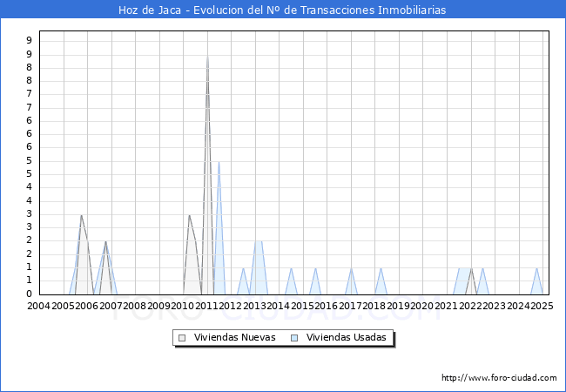Viewport: 566px width, 392px height.
Task: Click the 2023 x-axis label
Action: (x=494, y=306)
